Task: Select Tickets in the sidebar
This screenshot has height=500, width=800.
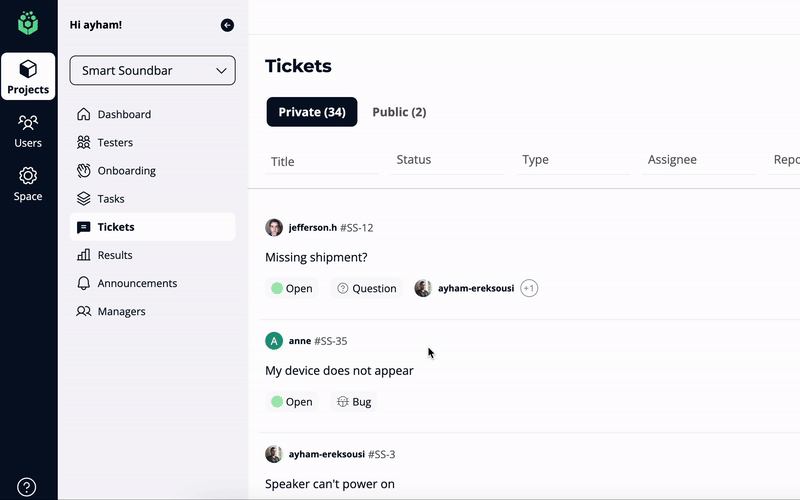Action: [153, 227]
